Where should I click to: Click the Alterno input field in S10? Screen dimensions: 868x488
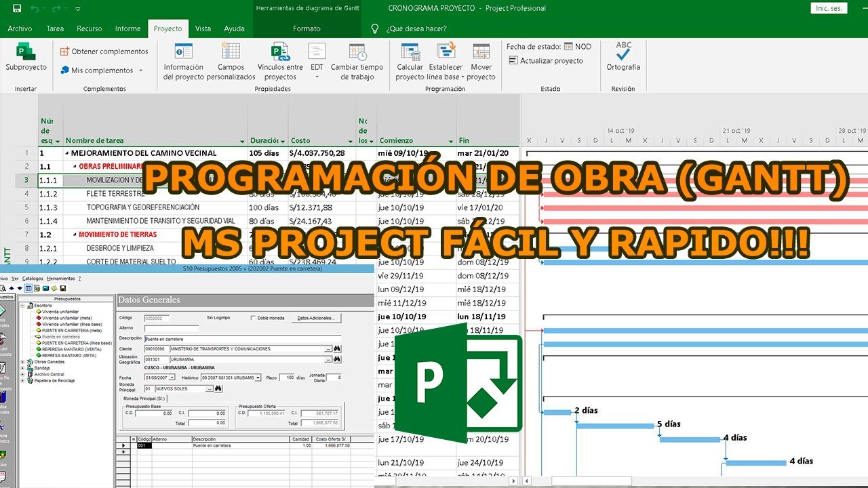point(171,328)
